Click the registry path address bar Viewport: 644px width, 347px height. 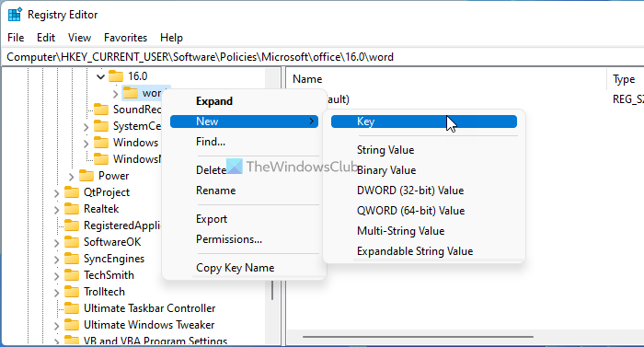click(322, 57)
